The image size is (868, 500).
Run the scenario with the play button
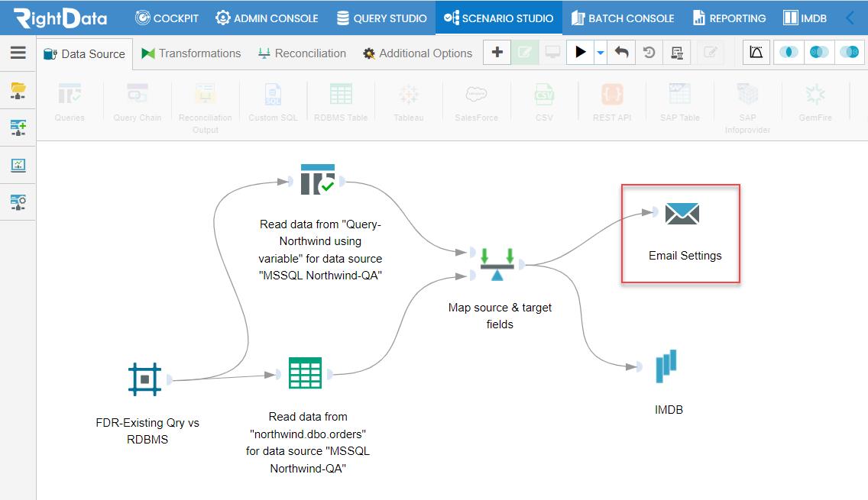click(x=580, y=53)
